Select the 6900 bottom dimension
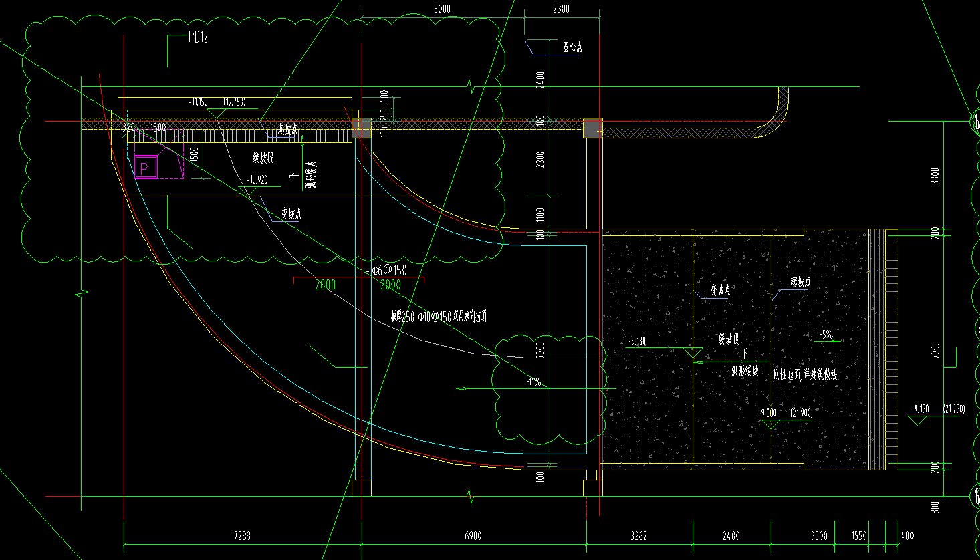The height and width of the screenshot is (560, 980). click(x=473, y=535)
